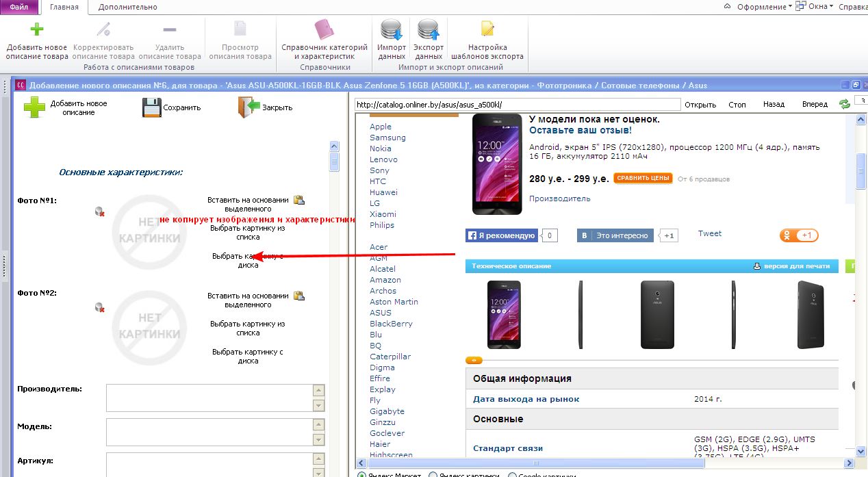Click the 'Вперед' browser button
Viewport: 868px width, 477px height.
point(815,105)
